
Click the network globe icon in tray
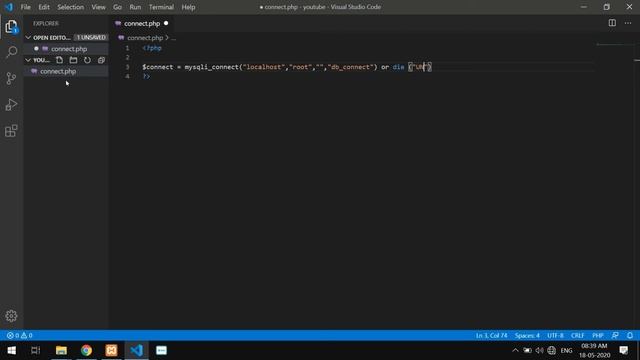click(552, 350)
